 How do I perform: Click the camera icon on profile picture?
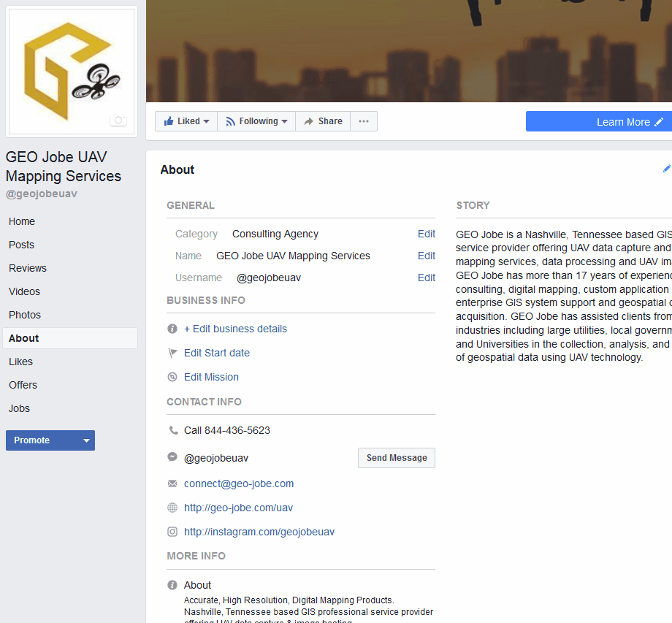pos(118,121)
